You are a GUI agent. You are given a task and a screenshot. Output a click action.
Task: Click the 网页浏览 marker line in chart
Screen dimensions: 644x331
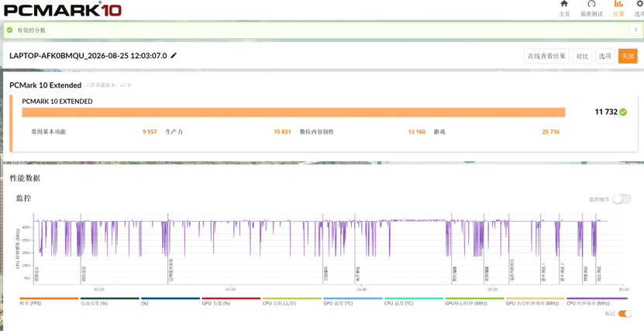(x=81, y=249)
